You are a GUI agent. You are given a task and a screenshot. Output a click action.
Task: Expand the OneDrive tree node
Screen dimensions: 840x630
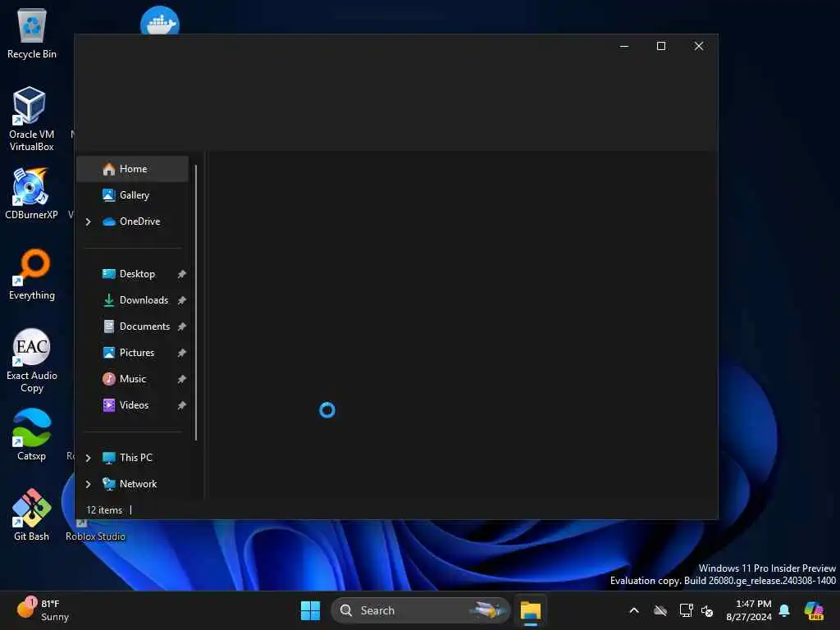click(89, 221)
